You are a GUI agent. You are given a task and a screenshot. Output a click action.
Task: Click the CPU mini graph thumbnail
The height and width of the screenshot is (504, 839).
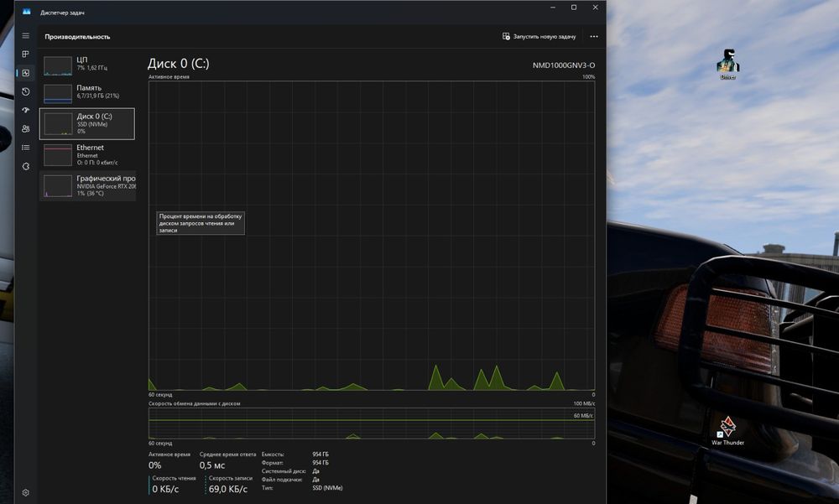(x=58, y=66)
